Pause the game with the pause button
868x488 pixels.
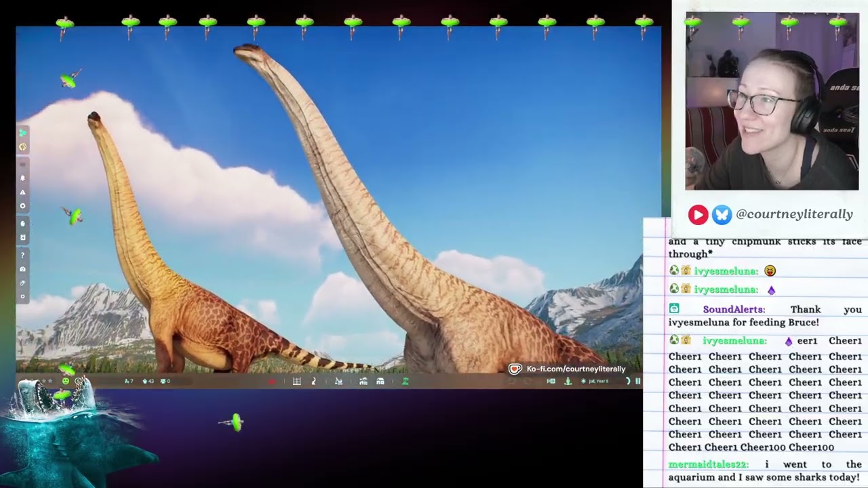638,381
